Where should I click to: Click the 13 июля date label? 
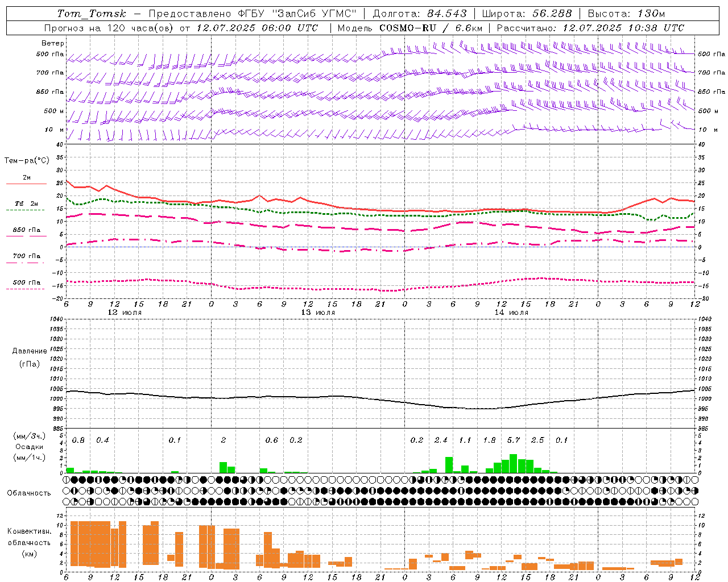(x=318, y=313)
